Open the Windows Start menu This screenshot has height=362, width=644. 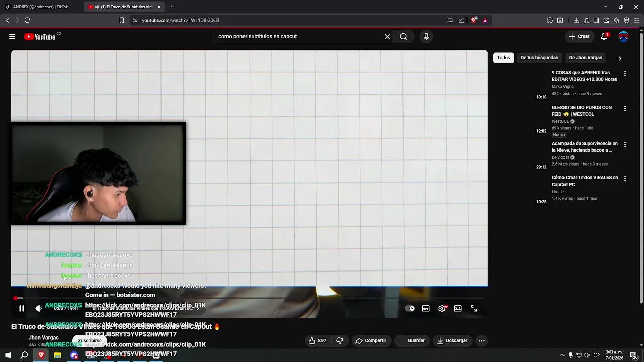(8, 355)
